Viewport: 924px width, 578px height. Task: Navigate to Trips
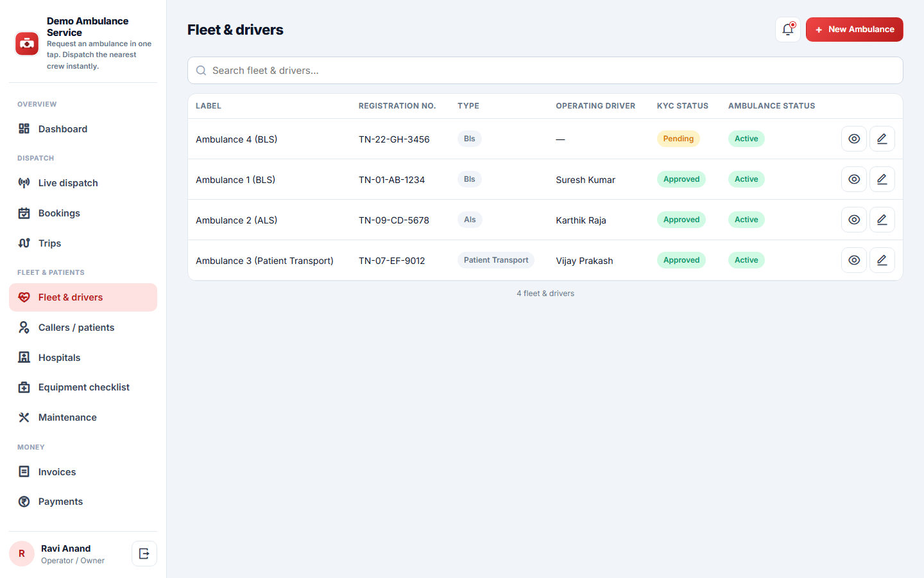[83, 243]
